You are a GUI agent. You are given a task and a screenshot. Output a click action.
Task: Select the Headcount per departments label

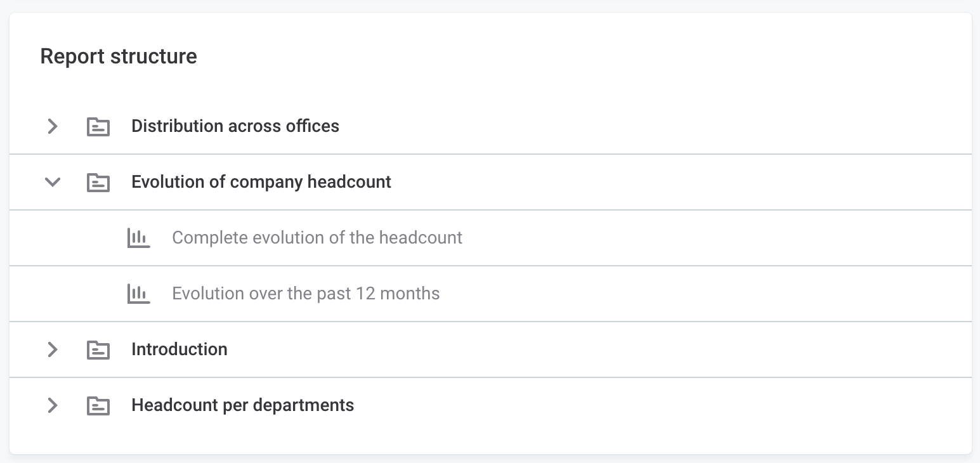coord(242,405)
